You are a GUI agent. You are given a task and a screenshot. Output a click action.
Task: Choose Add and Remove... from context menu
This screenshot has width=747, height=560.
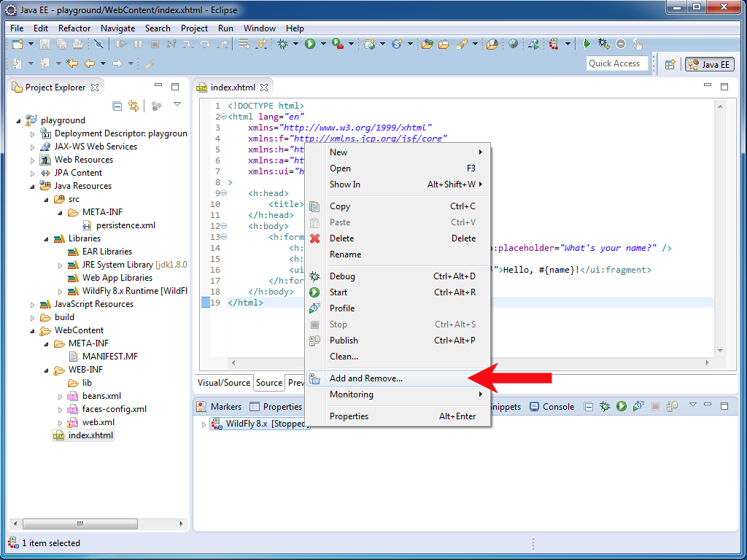398,378
